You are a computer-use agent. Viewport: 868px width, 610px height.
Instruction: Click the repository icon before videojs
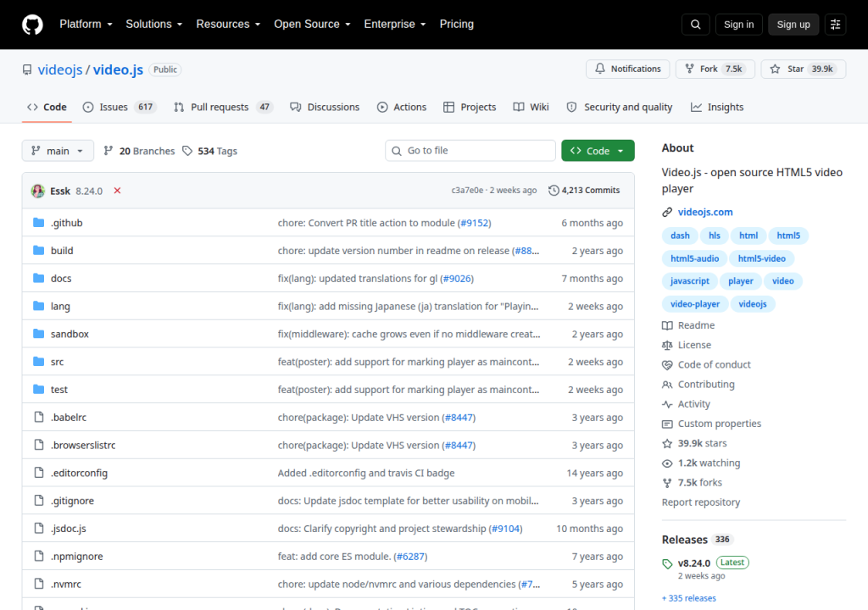pyautogui.click(x=27, y=69)
